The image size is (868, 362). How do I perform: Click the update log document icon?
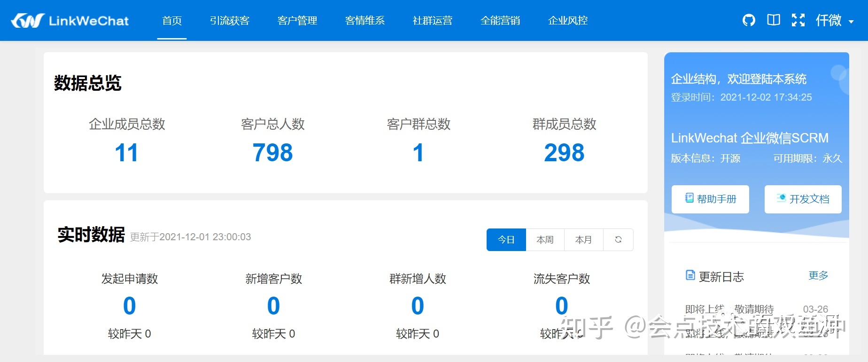[690, 275]
